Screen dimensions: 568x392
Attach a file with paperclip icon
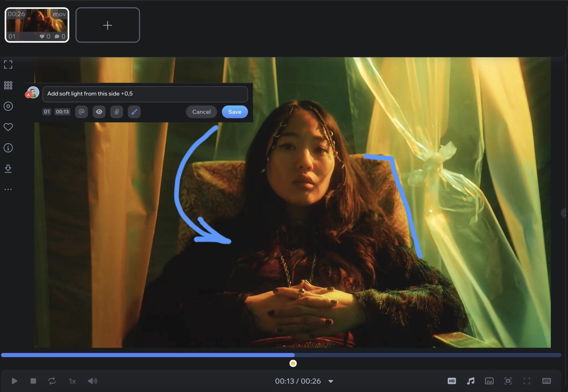[116, 112]
